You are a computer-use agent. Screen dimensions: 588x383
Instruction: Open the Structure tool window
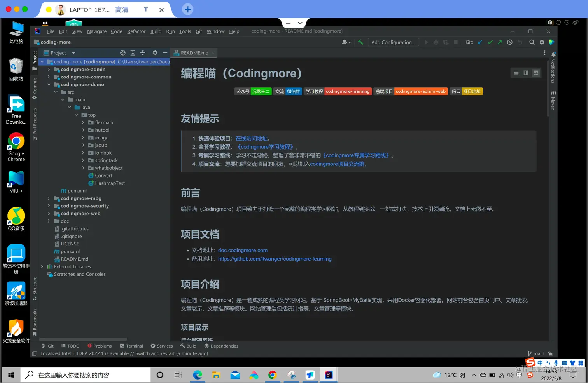coord(35,288)
